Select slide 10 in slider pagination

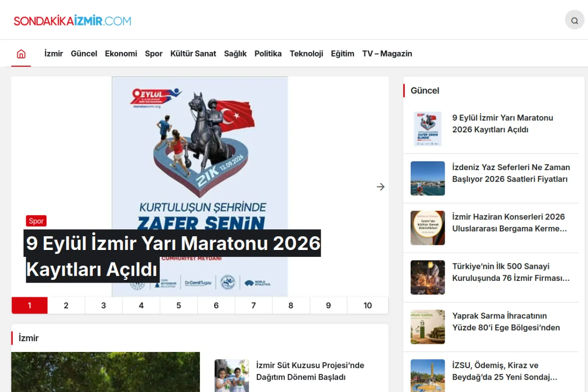pos(367,305)
